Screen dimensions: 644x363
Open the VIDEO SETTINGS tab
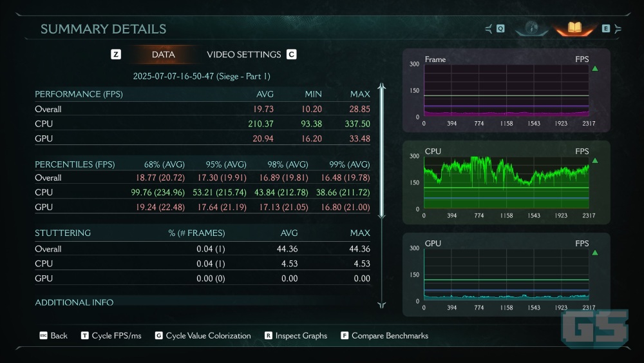point(244,54)
